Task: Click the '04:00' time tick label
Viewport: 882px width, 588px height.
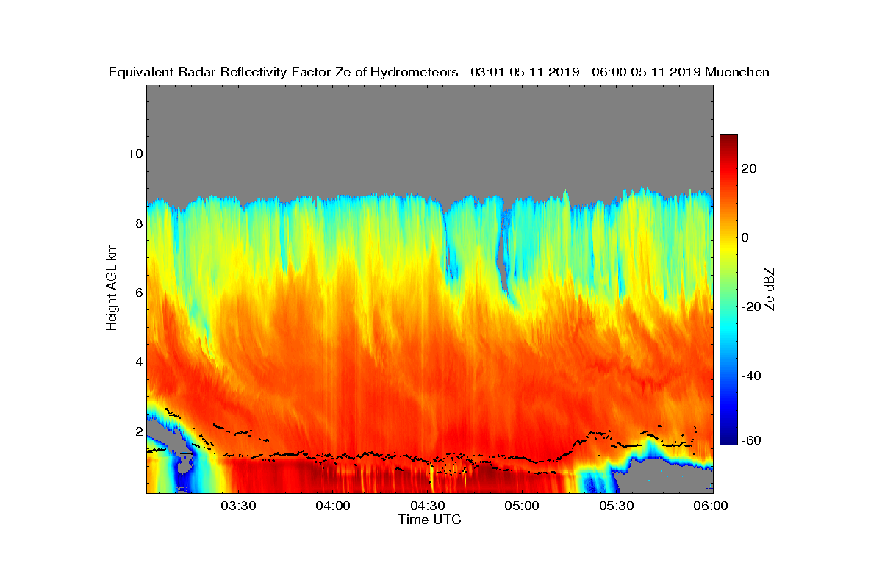Action: 334,506
